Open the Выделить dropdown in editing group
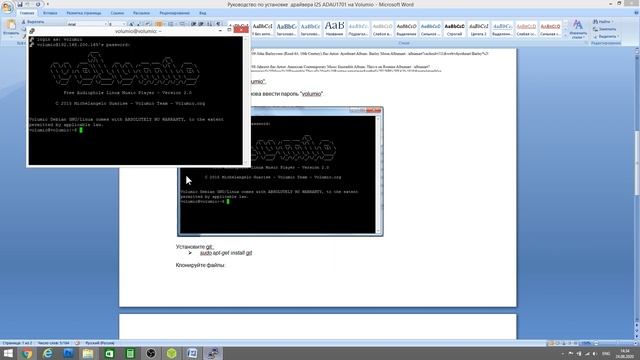This screenshot has height=360, width=640. coord(606,36)
